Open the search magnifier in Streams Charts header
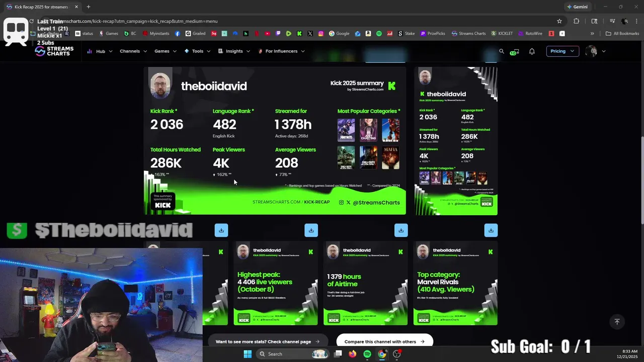The height and width of the screenshot is (362, 644). 501,51
